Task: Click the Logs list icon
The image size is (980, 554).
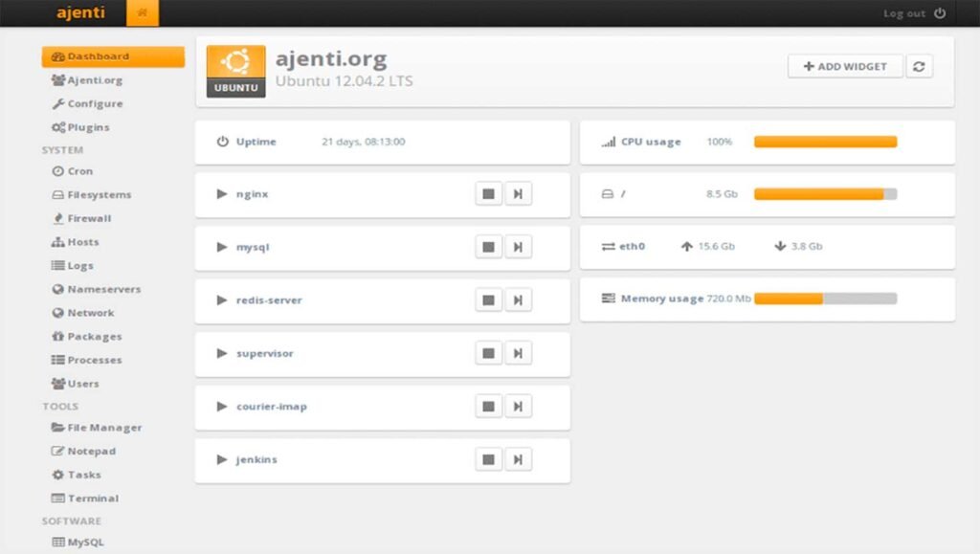Action: pyautogui.click(x=58, y=265)
